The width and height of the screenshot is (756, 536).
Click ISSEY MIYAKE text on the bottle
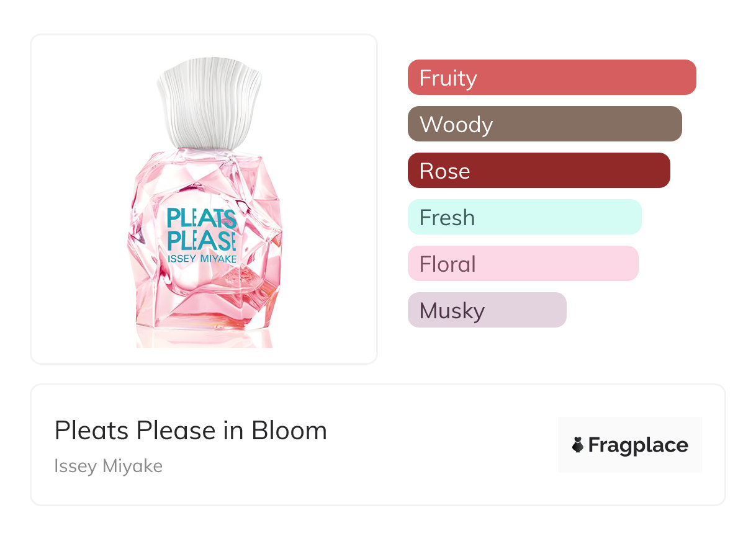coord(201,258)
